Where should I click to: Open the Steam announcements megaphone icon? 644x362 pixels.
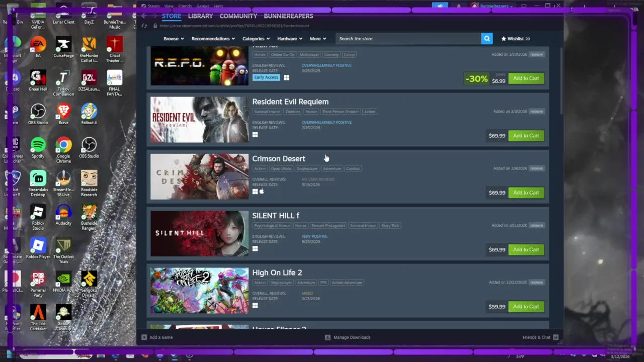point(440,6)
